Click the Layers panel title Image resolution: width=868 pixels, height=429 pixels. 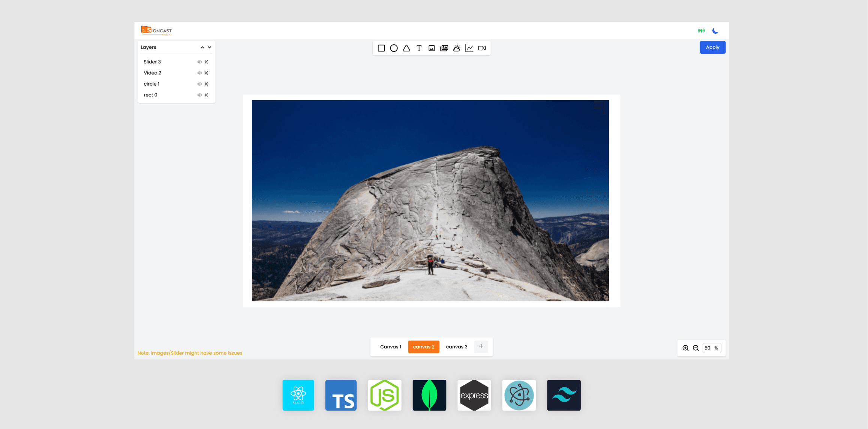tap(148, 47)
